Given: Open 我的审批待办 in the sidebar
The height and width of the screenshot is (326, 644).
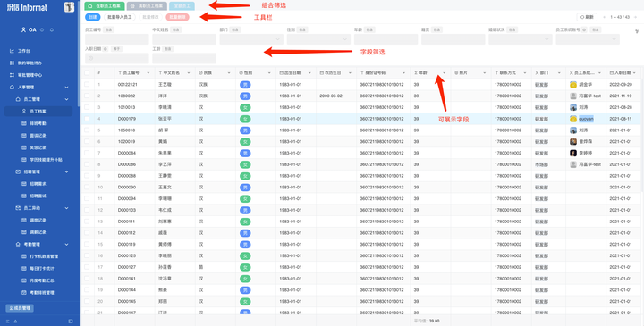Looking at the screenshot, I should [x=30, y=63].
